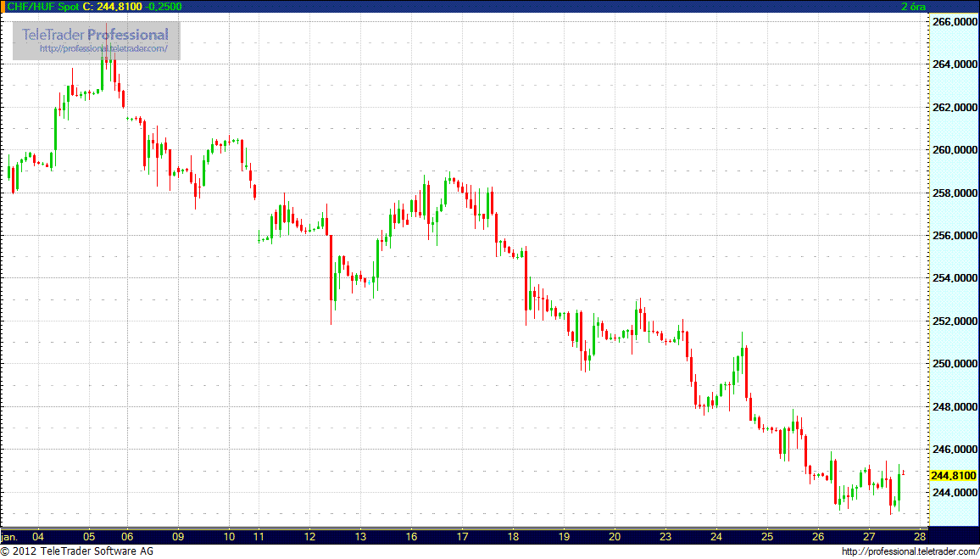Click the 24 date label on time axis
The height and width of the screenshot is (559, 980).
tap(716, 536)
